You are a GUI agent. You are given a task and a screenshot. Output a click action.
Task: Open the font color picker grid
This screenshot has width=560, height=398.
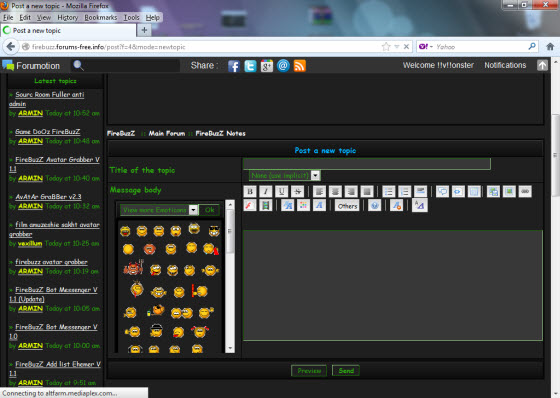(x=303, y=205)
